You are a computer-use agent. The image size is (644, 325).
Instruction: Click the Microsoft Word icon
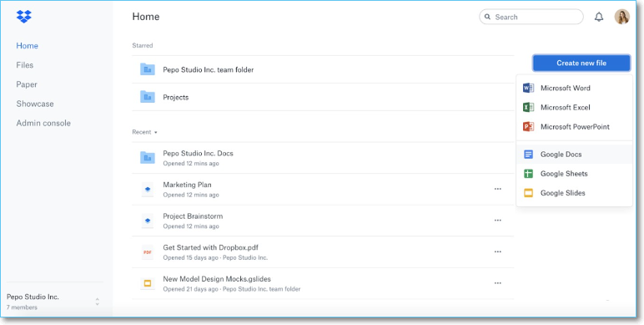click(x=528, y=88)
